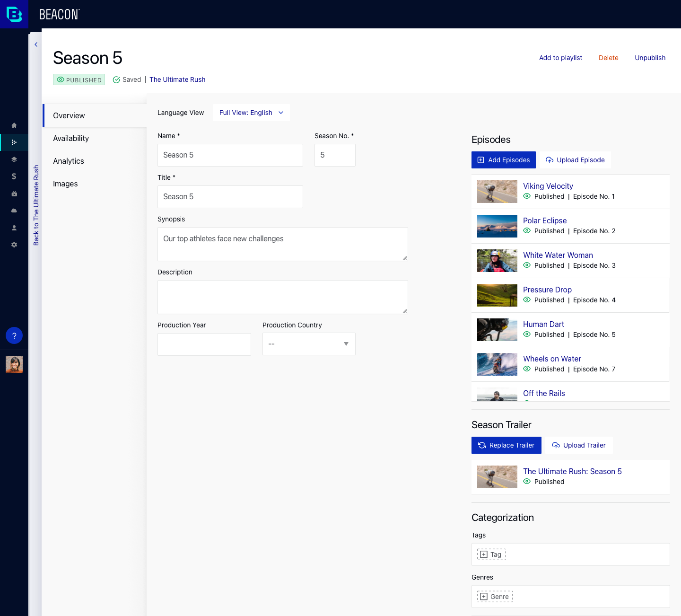The image size is (681, 616).
Task: Open the Help question mark button
Action: (14, 335)
